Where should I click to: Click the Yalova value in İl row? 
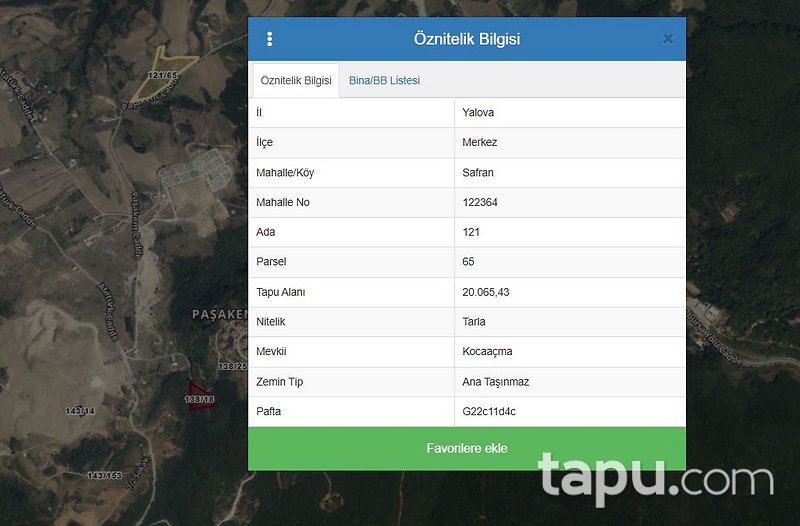click(478, 113)
